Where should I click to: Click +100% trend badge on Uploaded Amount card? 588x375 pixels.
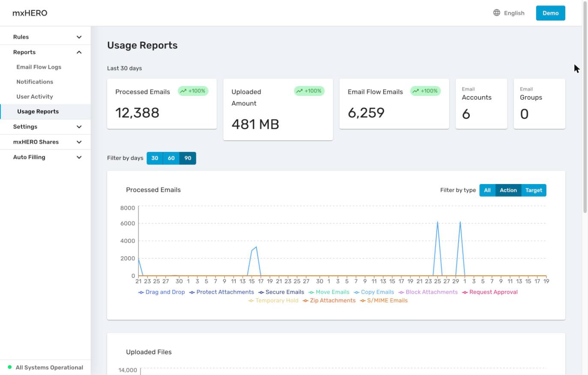[x=309, y=91]
